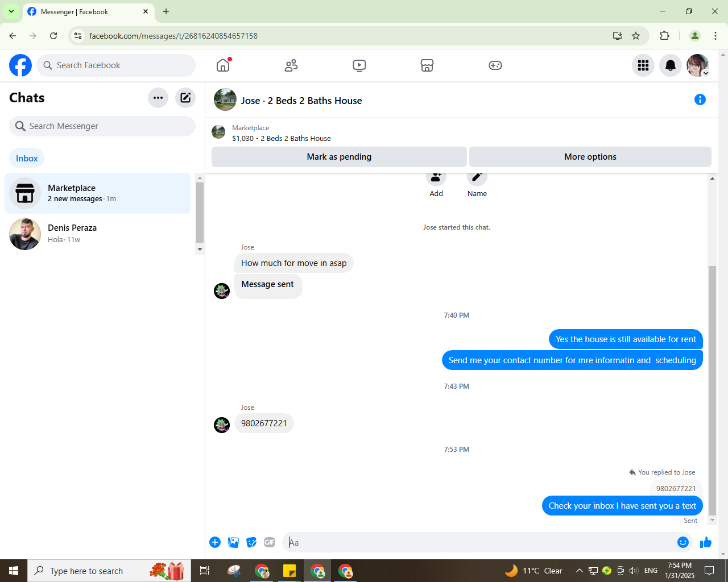Open the Denis Peraza chat
Screen dimensions: 728x582
(x=97, y=234)
